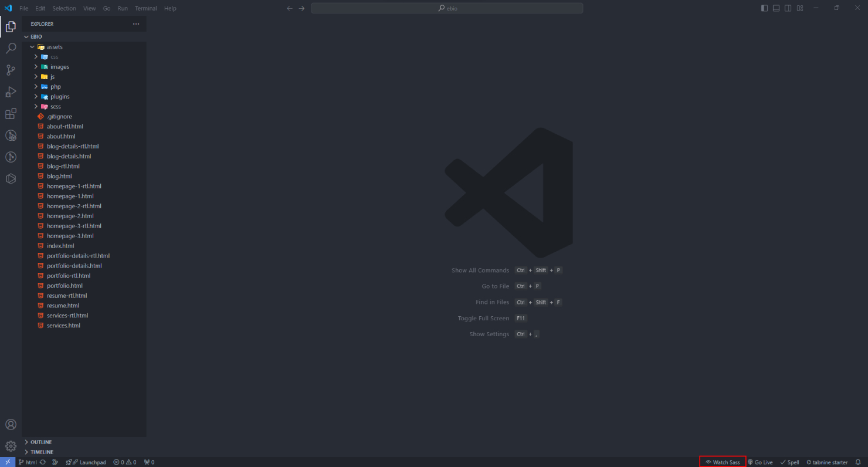Open the Run menu

(123, 8)
